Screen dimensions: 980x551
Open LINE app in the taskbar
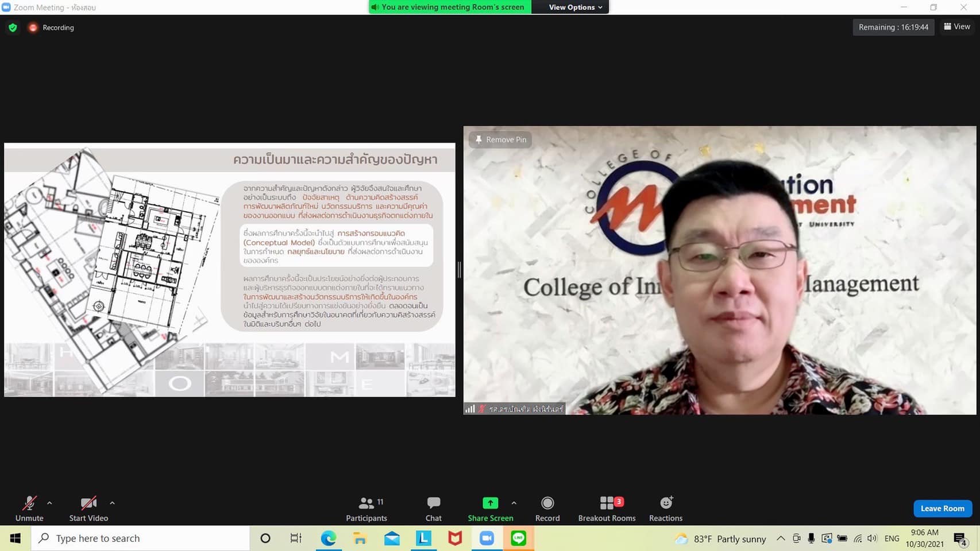click(518, 538)
